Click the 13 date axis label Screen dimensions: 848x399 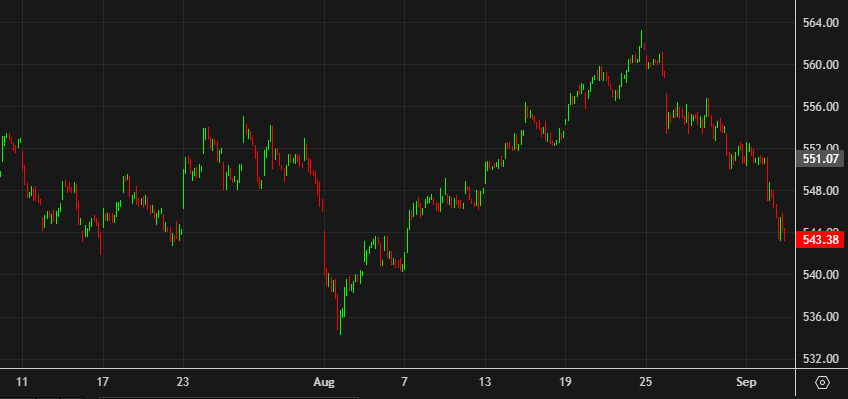(485, 382)
